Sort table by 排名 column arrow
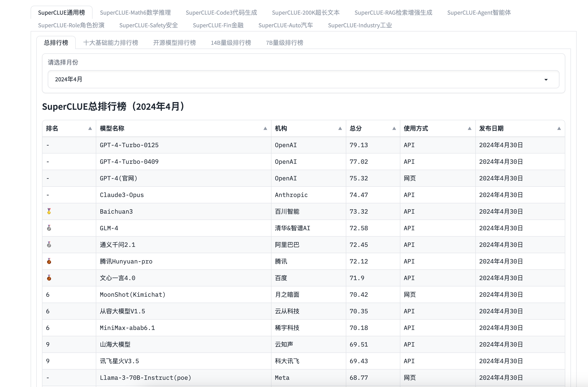The width and height of the screenshot is (588, 387). [x=90, y=128]
